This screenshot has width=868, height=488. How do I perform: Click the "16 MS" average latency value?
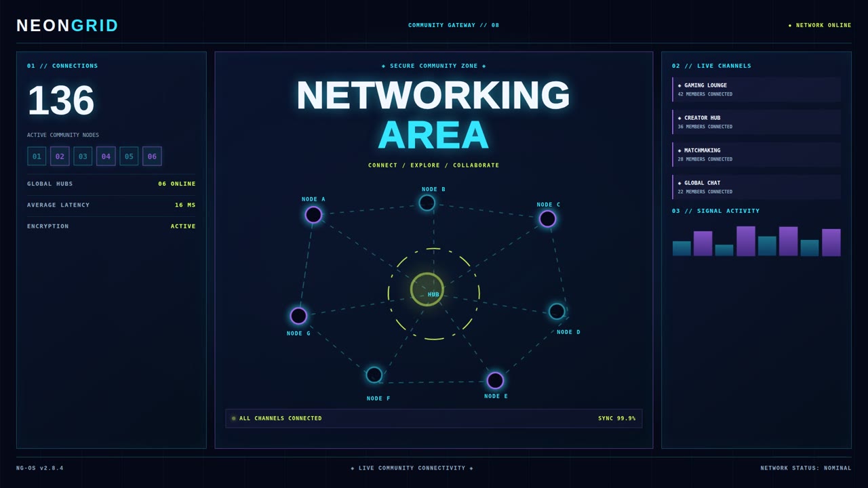185,205
